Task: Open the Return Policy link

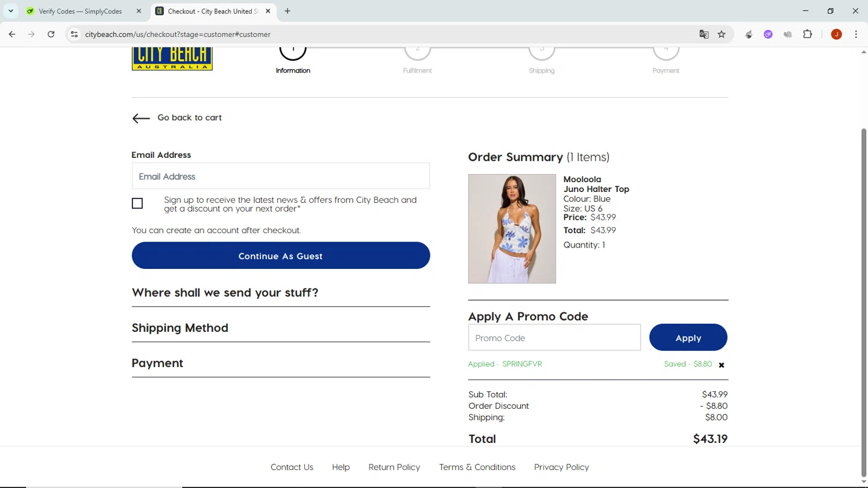Action: pos(394,467)
